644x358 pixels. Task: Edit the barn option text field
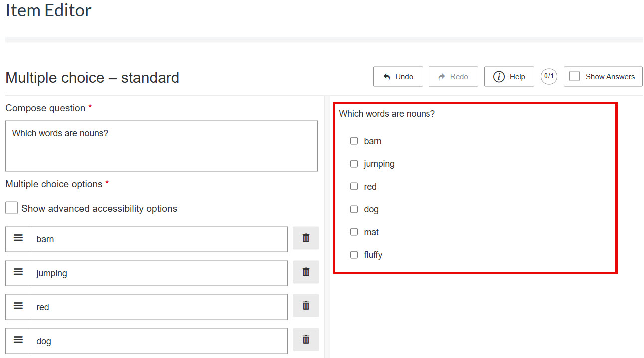click(159, 239)
